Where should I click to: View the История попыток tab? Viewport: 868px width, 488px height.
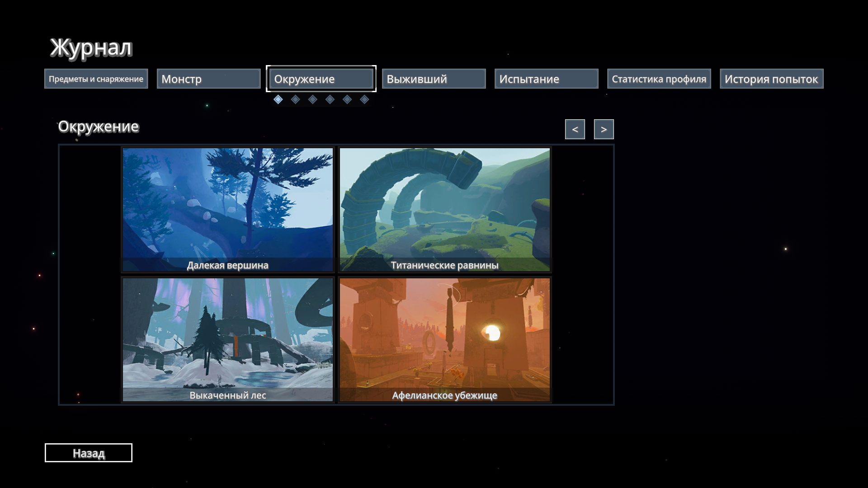(x=771, y=79)
